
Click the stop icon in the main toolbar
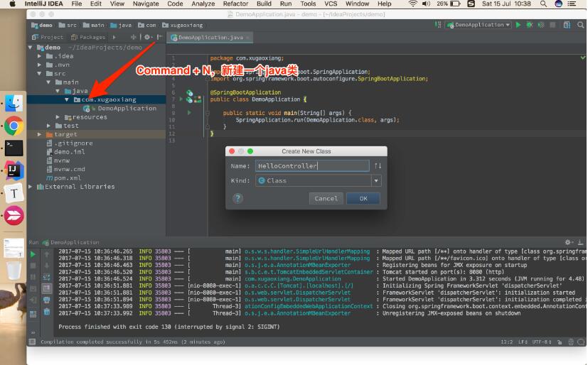pyautogui.click(x=552, y=25)
